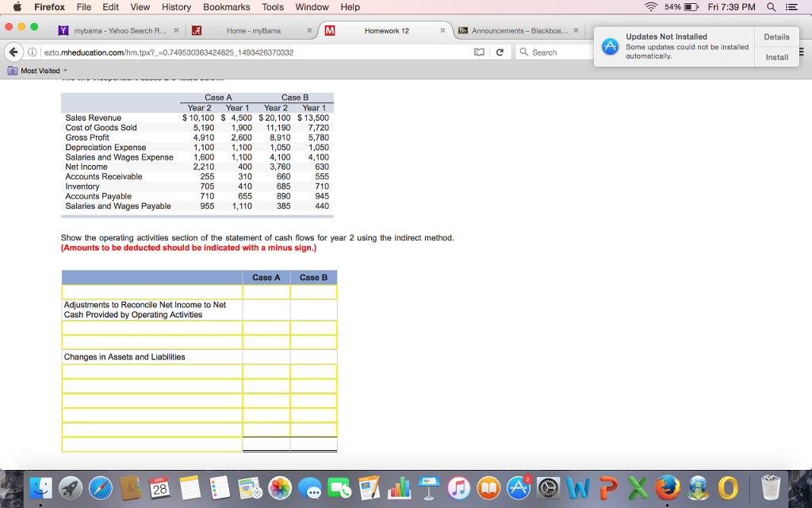
Task: Click the Case A cell beside Changes in Assets
Action: 266,357
